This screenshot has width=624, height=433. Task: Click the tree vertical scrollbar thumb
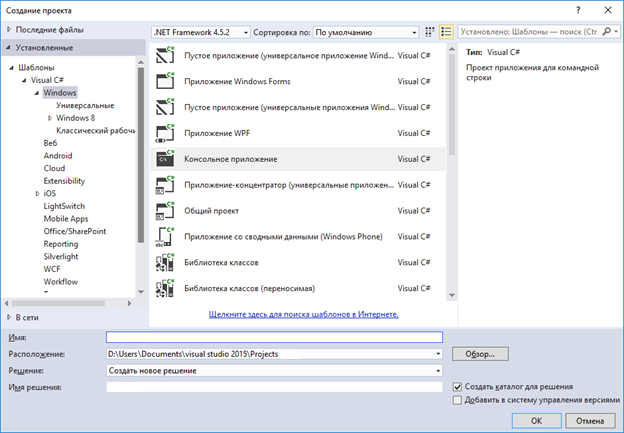pyautogui.click(x=140, y=154)
